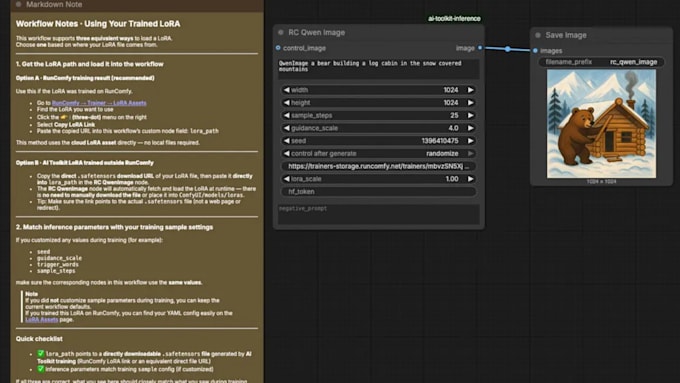
Task: Edit the QwenImage bear prompt text box
Action: pyautogui.click(x=379, y=69)
